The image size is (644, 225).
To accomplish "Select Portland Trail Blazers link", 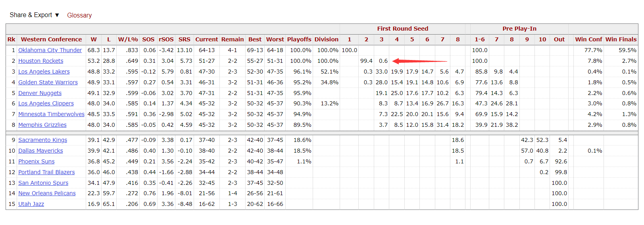I will tap(46, 172).
